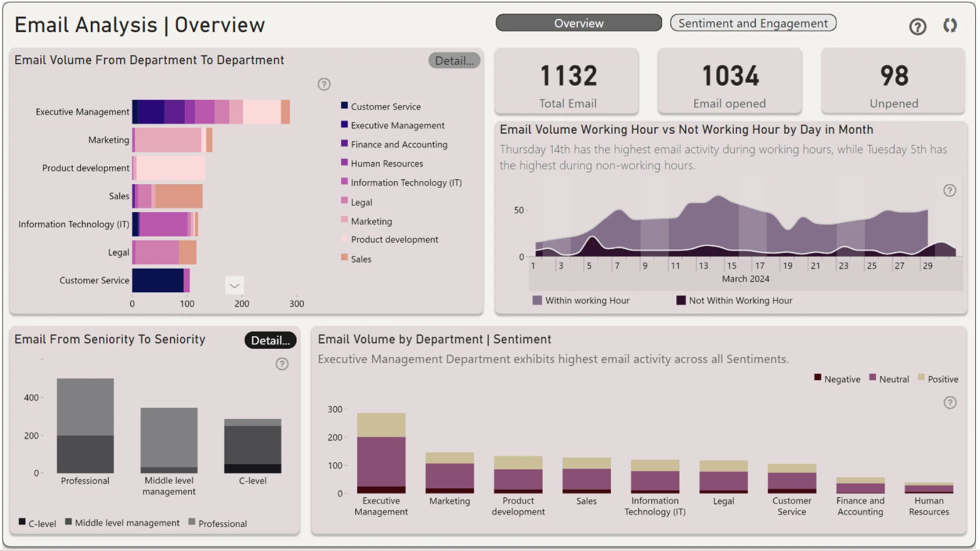Select Professional seniority legend swatch
This screenshot has height=551, width=980.
[192, 521]
